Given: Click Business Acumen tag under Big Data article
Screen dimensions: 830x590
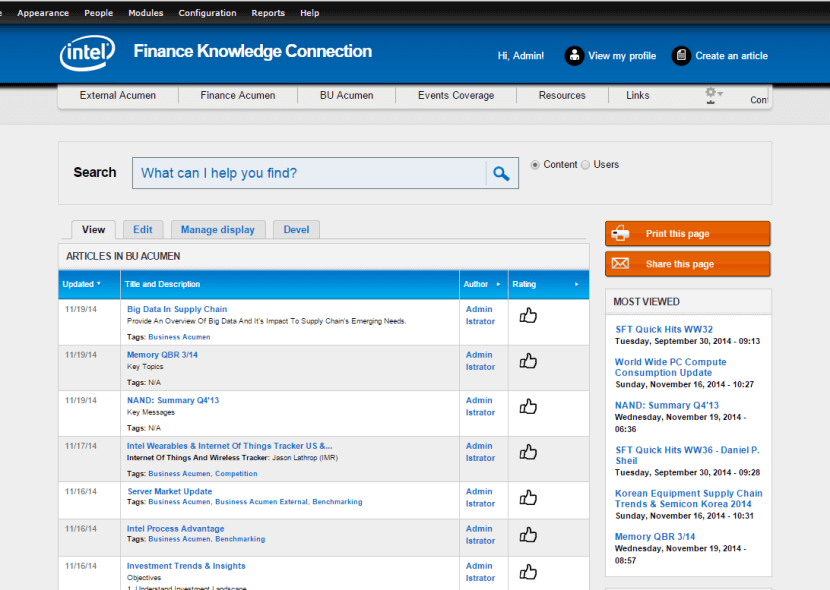Looking at the screenshot, I should click(179, 337).
